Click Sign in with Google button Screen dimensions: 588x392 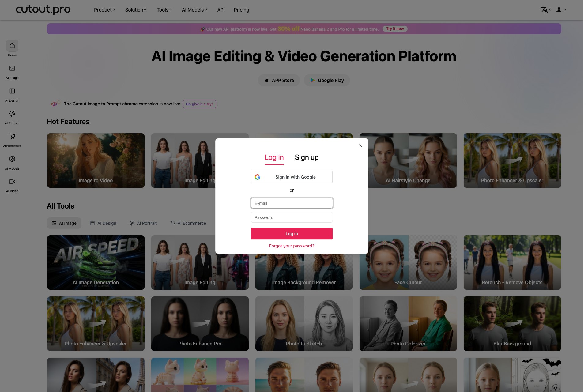click(x=292, y=177)
